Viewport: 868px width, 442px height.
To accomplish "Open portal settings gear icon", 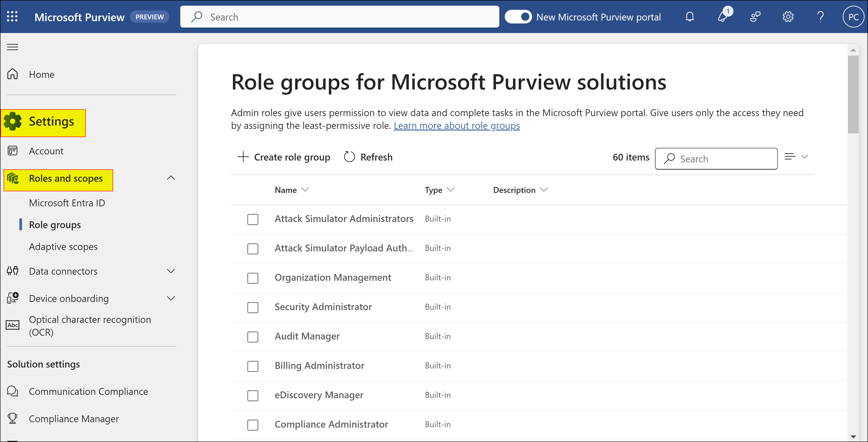I will (x=788, y=17).
